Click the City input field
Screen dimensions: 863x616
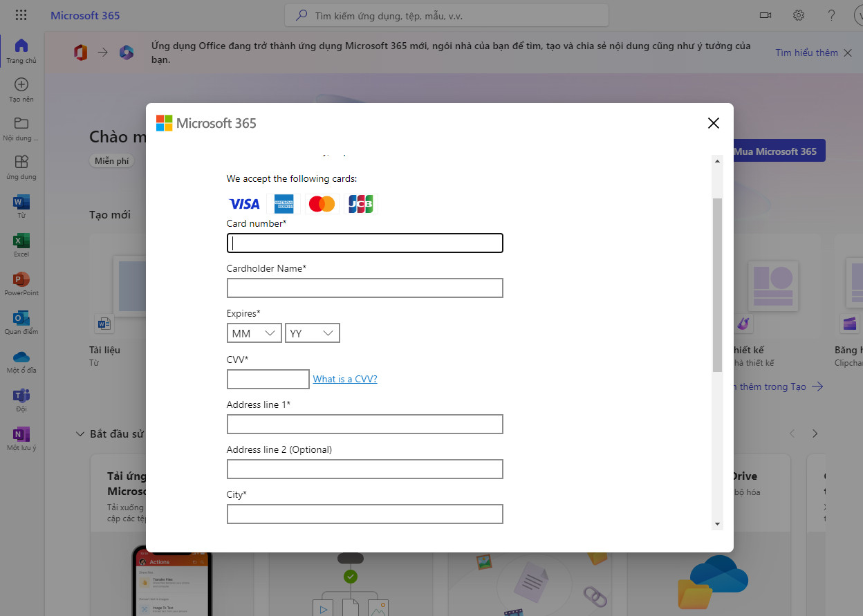(364, 514)
